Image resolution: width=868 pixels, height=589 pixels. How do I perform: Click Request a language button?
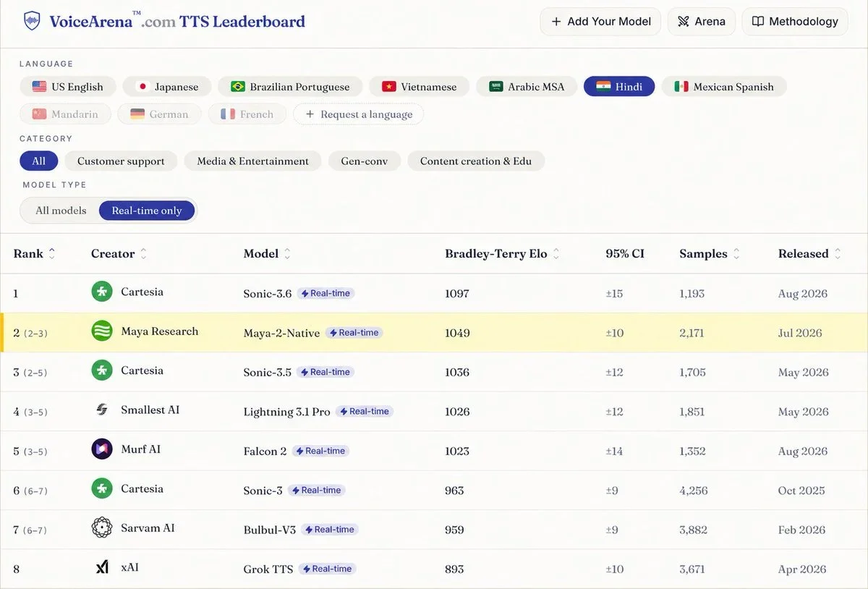tap(359, 114)
